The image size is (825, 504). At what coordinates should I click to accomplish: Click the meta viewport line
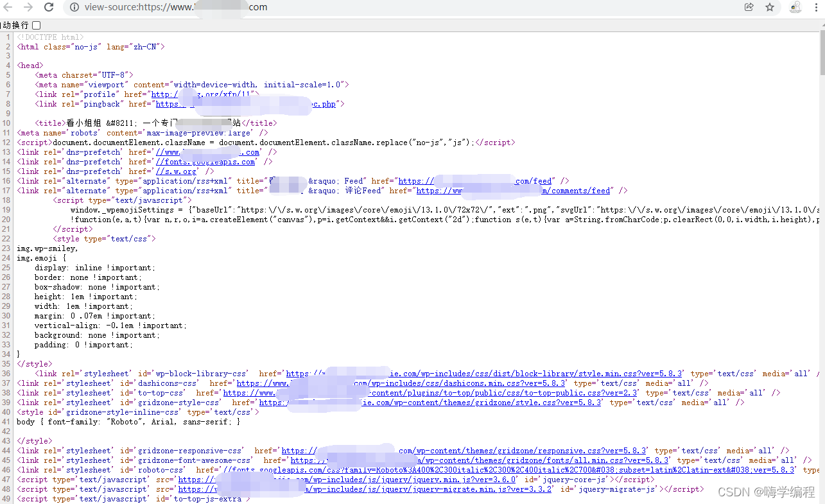192,85
